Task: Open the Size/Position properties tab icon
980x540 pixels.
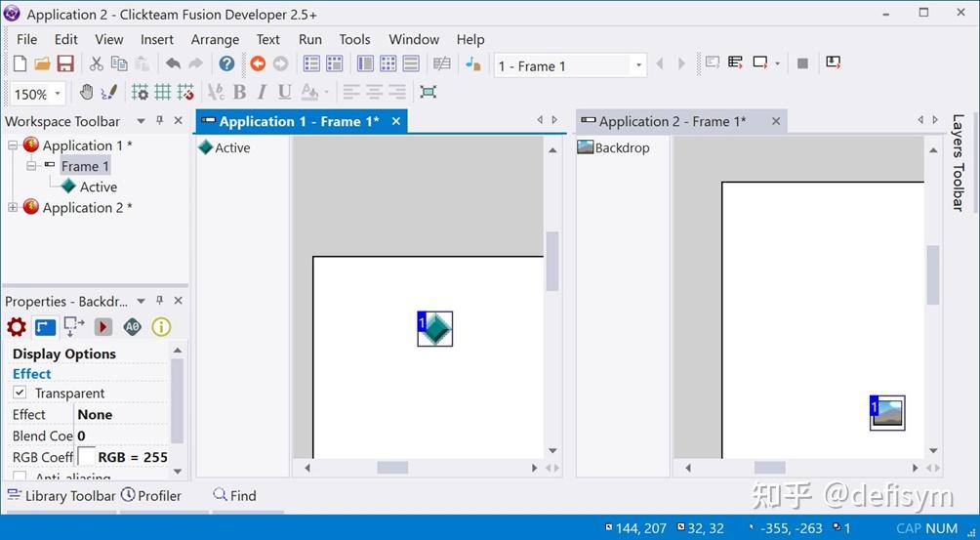Action: 74,326
